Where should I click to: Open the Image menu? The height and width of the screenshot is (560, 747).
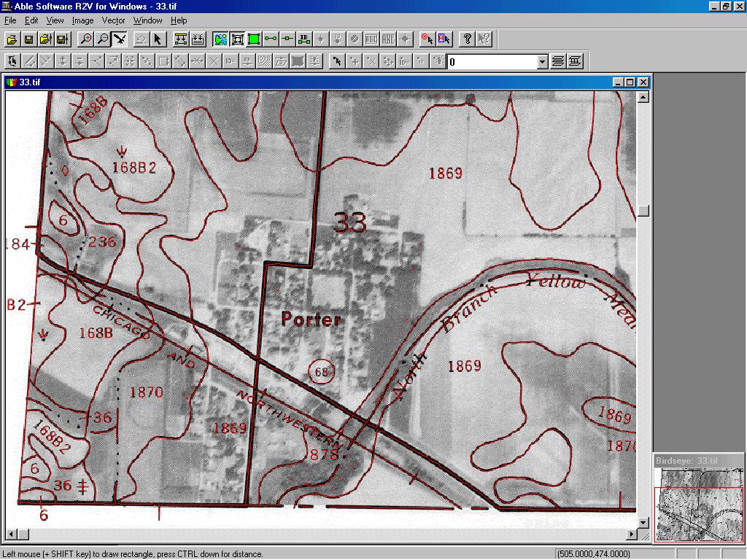pyautogui.click(x=83, y=20)
